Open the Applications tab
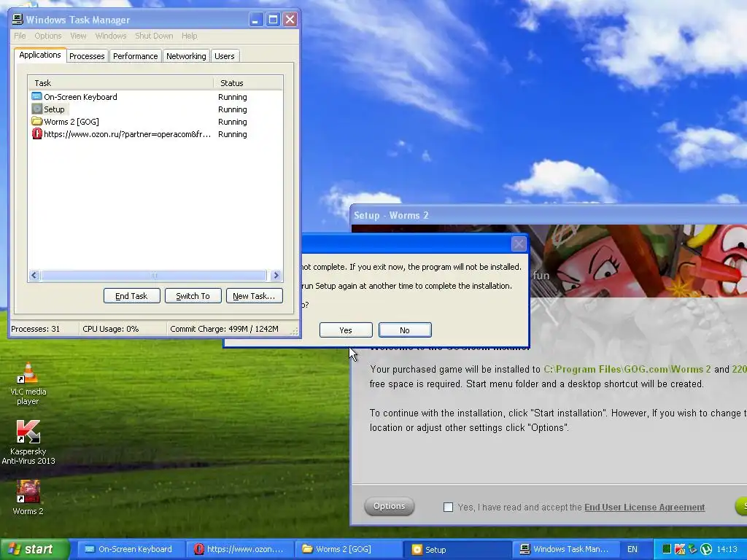 coord(40,55)
